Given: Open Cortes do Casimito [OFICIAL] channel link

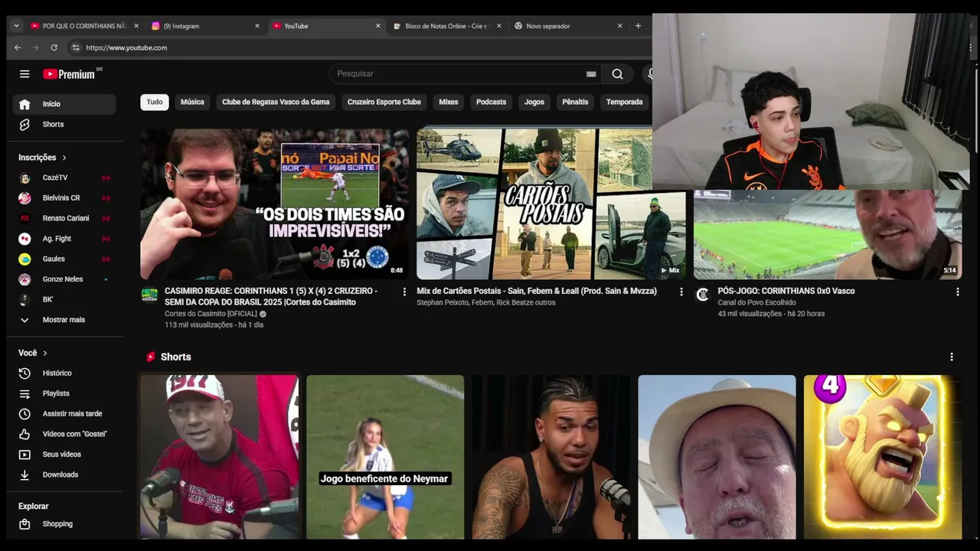Looking at the screenshot, I should point(211,314).
